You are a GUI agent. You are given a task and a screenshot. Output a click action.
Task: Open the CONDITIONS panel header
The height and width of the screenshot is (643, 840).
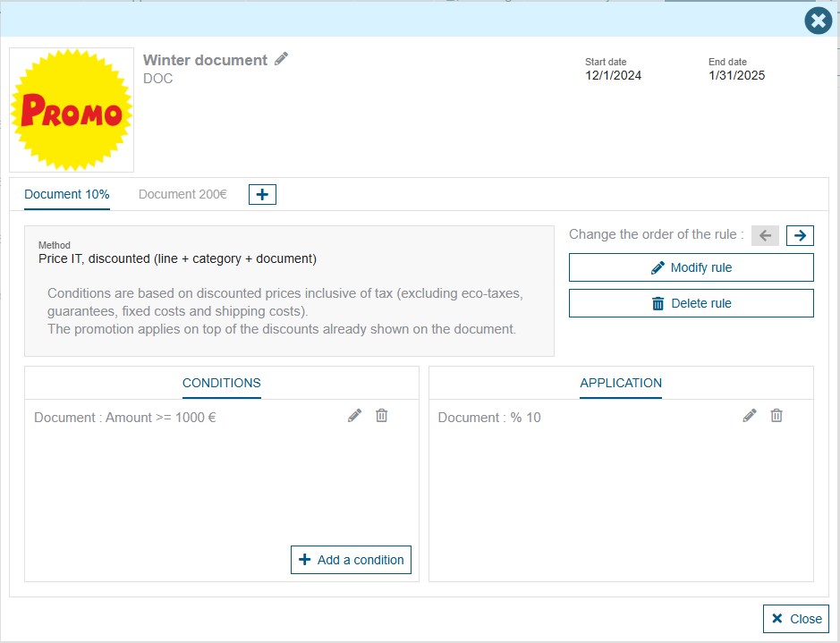point(222,383)
